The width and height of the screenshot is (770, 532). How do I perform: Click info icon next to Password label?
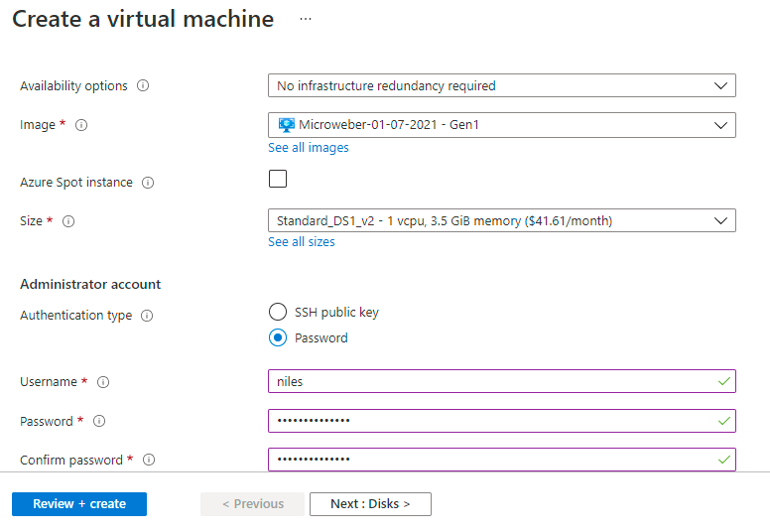click(x=99, y=421)
